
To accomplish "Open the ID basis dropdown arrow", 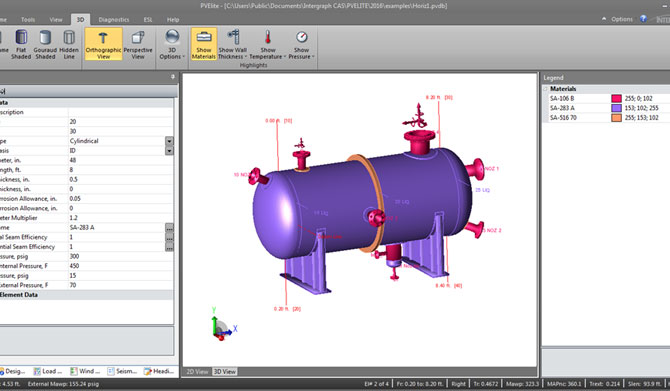I will [169, 150].
